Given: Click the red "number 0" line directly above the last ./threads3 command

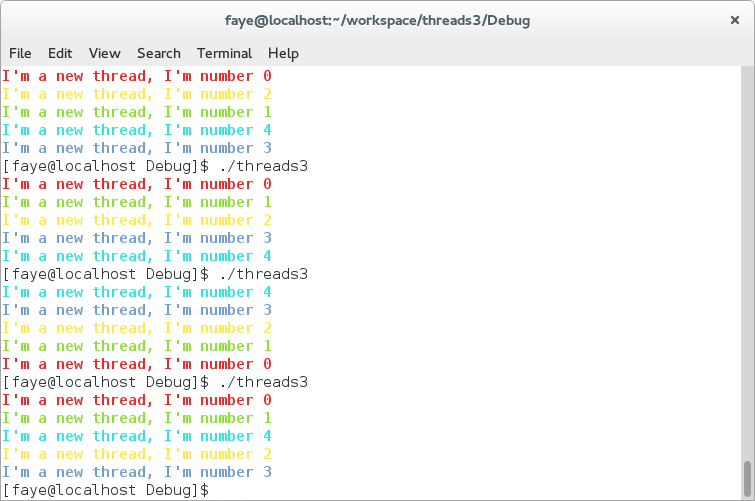Looking at the screenshot, I should point(137,364).
